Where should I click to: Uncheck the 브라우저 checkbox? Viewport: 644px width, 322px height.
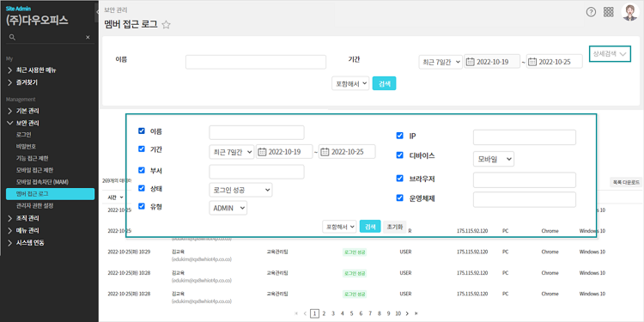click(x=399, y=179)
